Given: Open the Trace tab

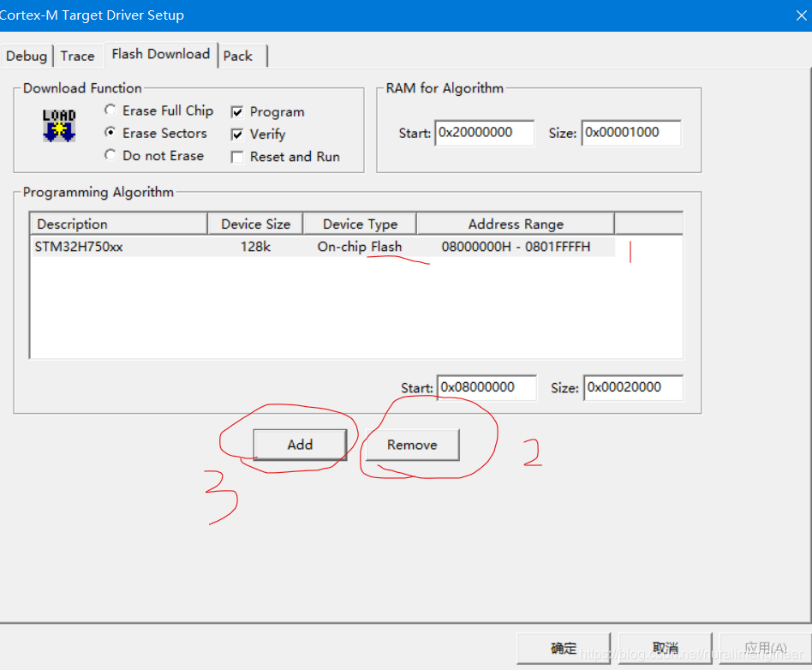Looking at the screenshot, I should (78, 56).
